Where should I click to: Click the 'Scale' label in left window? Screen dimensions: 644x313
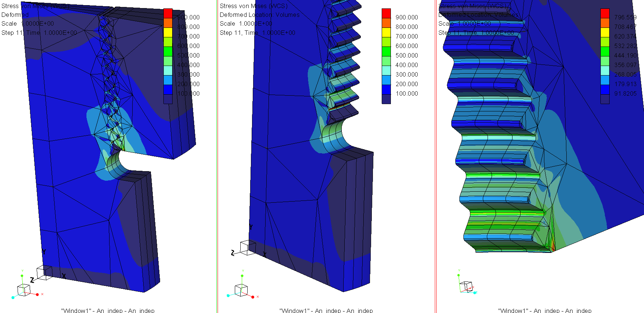9,23
